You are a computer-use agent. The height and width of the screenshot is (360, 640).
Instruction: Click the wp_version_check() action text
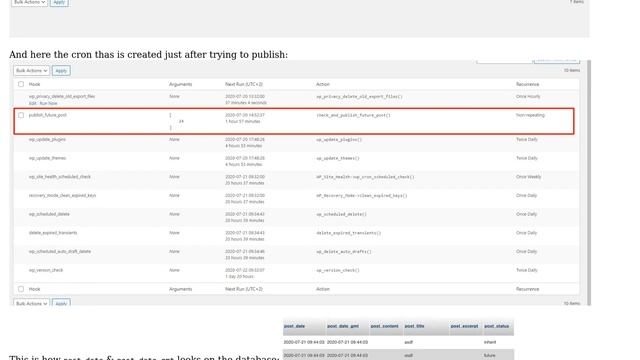(x=338, y=270)
